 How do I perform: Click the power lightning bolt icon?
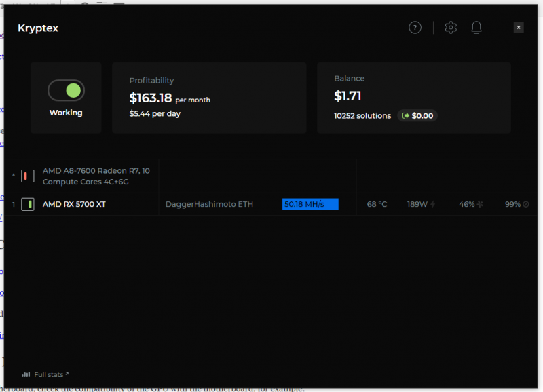433,204
